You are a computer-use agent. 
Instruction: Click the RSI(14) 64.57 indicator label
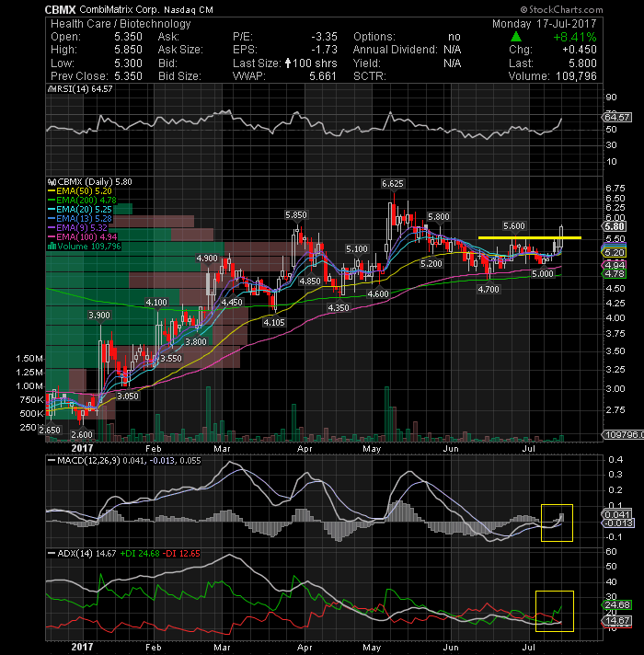(84, 89)
